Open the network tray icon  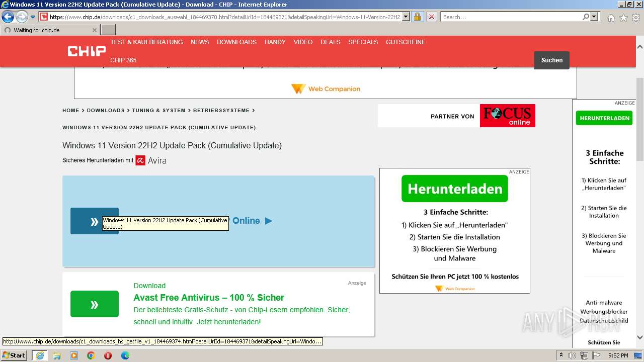[x=584, y=355]
